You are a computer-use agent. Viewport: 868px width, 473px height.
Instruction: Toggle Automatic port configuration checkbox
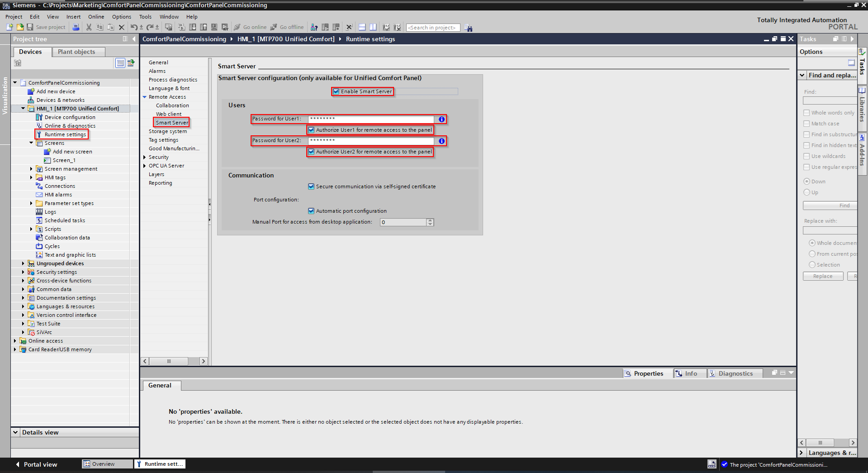[311, 211]
